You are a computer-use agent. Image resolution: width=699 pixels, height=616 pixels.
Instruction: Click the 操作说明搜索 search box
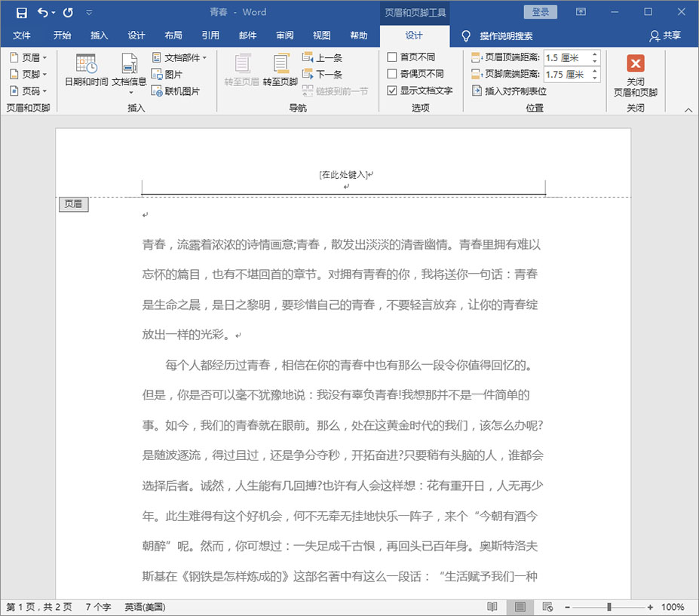[506, 35]
